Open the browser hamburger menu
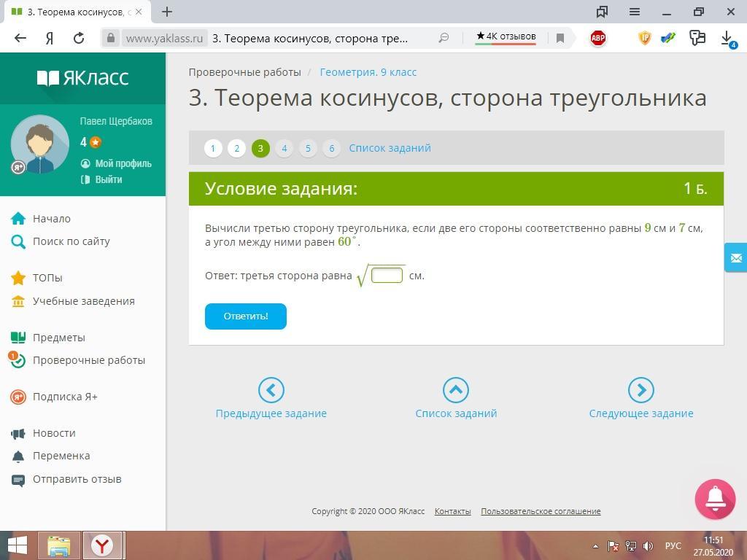The image size is (747, 560). (635, 12)
